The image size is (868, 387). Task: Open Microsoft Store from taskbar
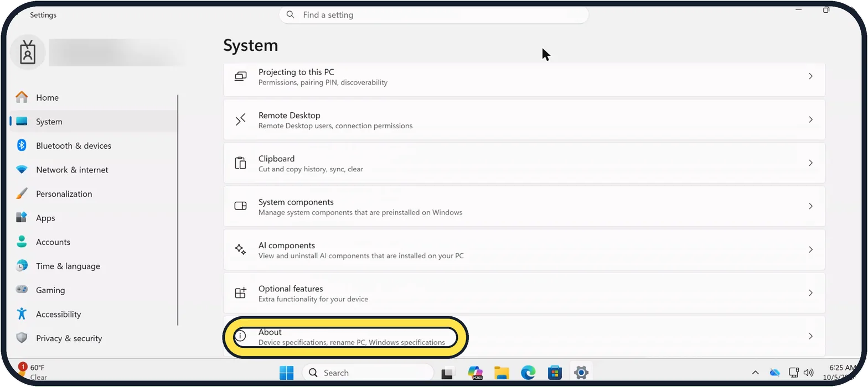pos(555,373)
